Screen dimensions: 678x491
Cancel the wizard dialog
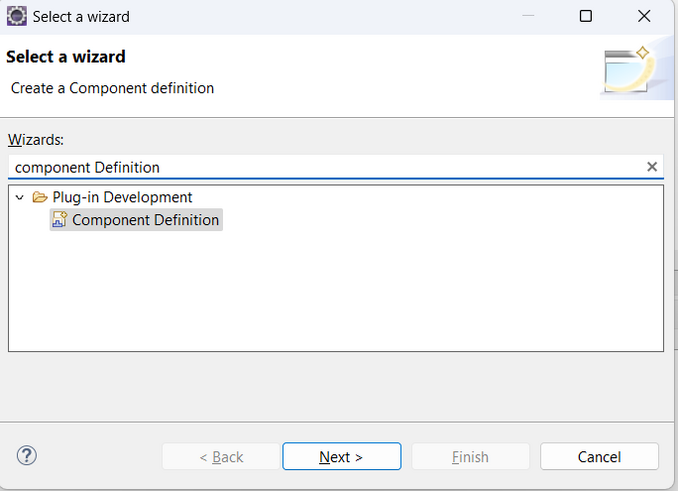click(x=599, y=457)
